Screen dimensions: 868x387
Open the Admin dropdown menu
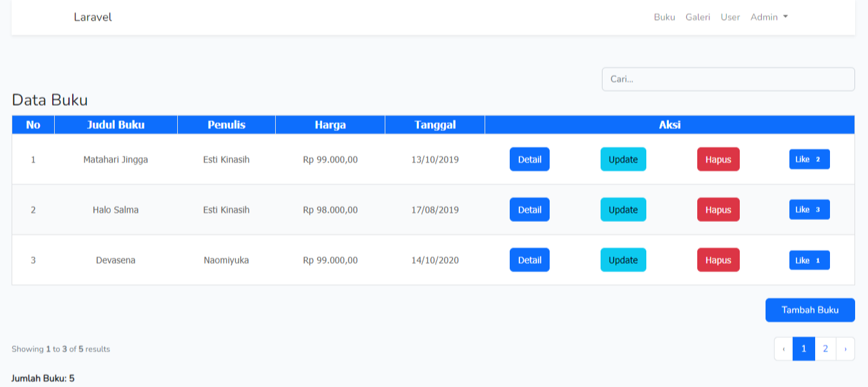769,17
